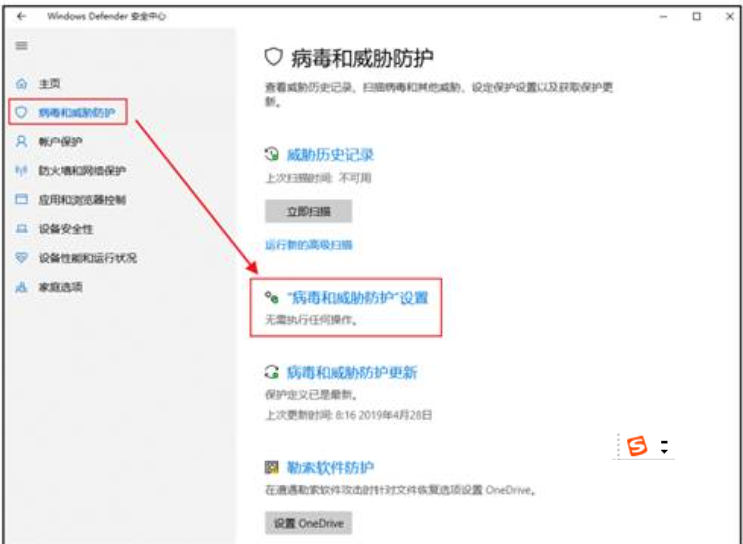This screenshot has height=544, width=743.
Task: Maximize the Windows Defender window
Action: 697,17
